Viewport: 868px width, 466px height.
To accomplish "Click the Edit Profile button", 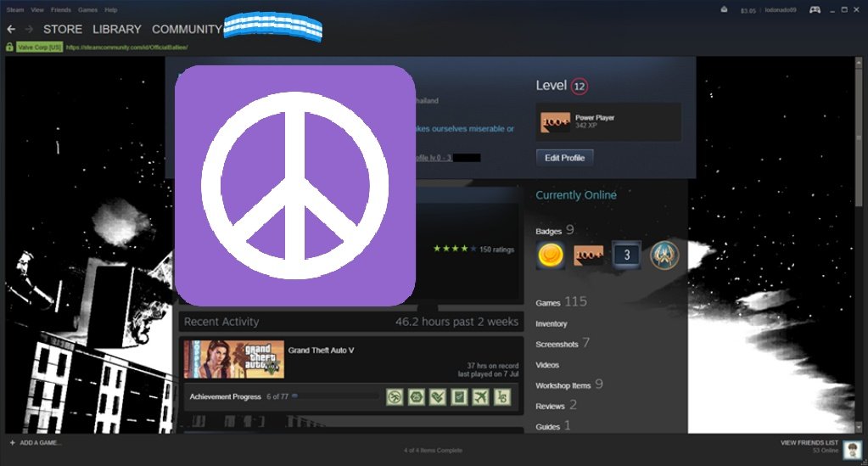I will (x=564, y=157).
